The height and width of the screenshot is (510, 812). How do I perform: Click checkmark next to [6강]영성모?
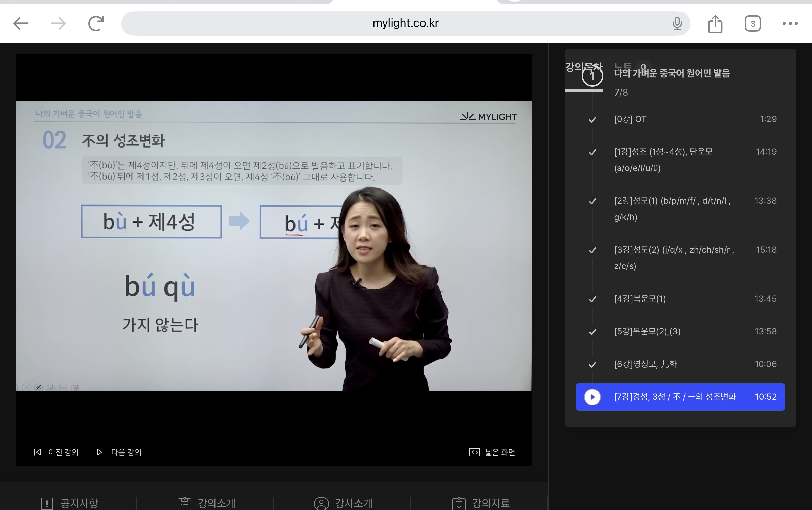[592, 364]
